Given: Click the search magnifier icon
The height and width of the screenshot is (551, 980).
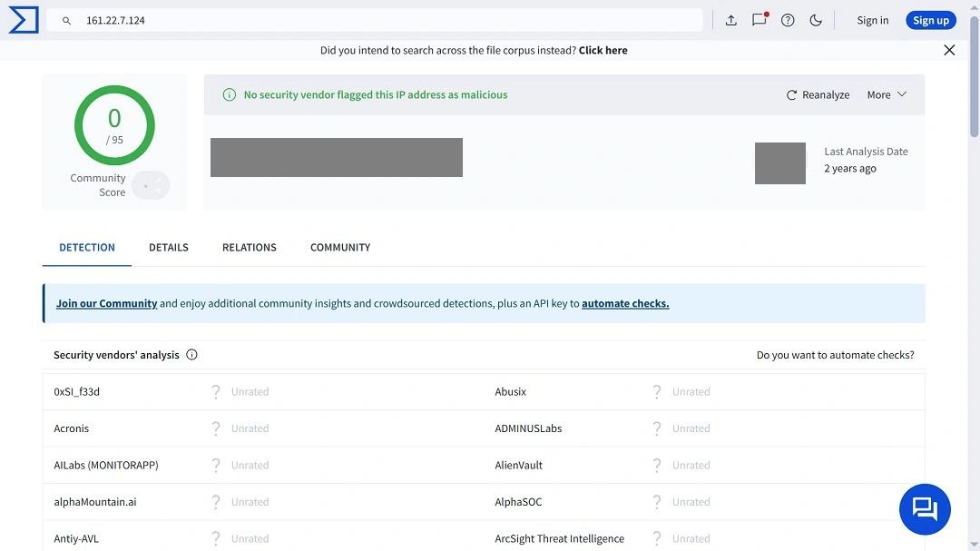Looking at the screenshot, I should pyautogui.click(x=66, y=19).
